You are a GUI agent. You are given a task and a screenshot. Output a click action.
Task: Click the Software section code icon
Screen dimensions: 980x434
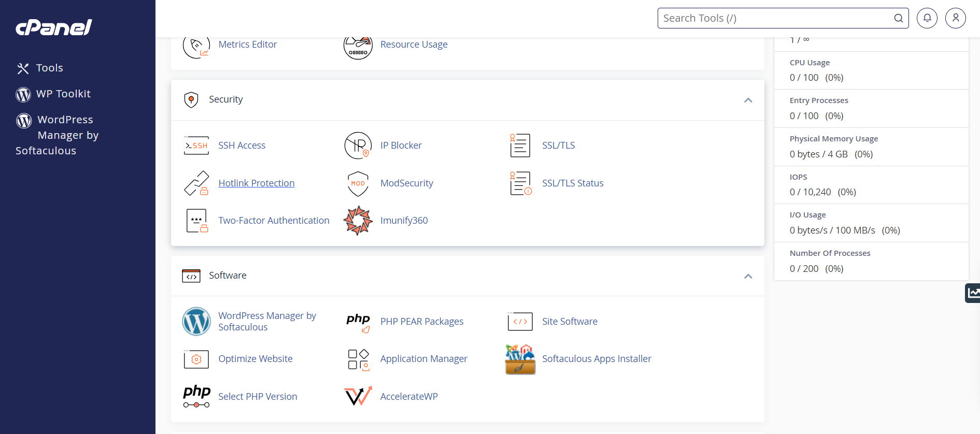pyautogui.click(x=191, y=276)
